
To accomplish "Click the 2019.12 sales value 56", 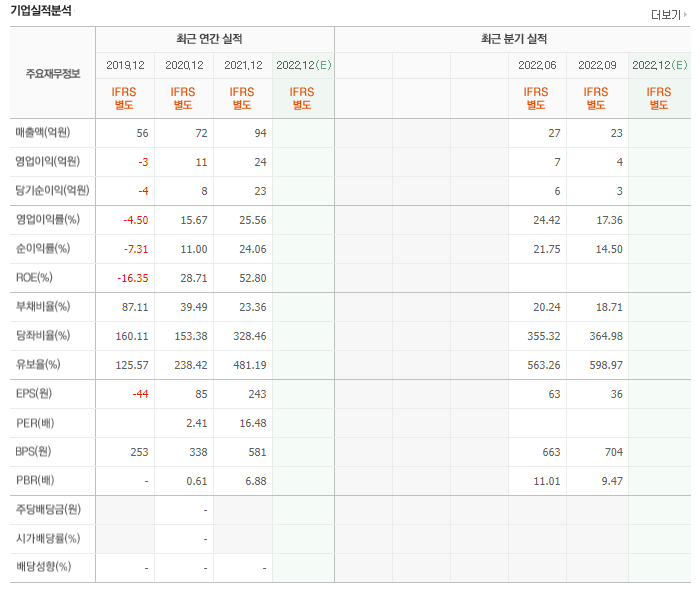I will tap(142, 133).
